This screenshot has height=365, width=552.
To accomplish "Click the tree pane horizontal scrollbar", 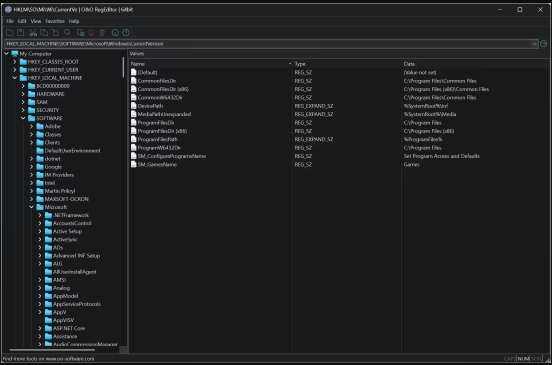I will [52, 350].
